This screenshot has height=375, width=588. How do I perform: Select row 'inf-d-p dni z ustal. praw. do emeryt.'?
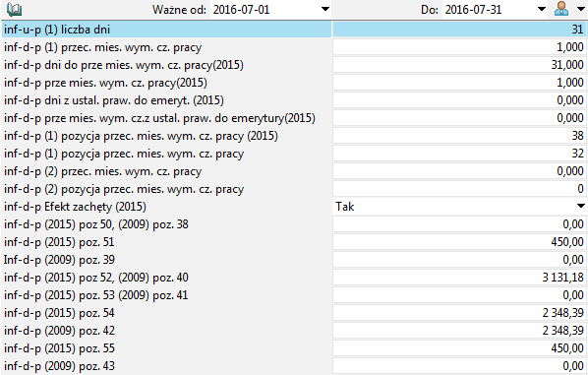166,100
